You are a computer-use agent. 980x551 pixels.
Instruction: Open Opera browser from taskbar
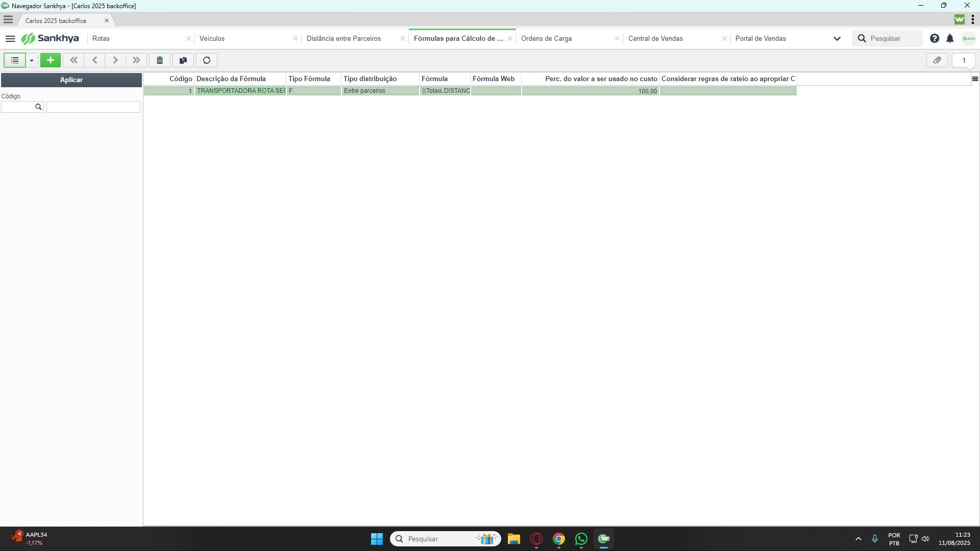tap(536, 539)
